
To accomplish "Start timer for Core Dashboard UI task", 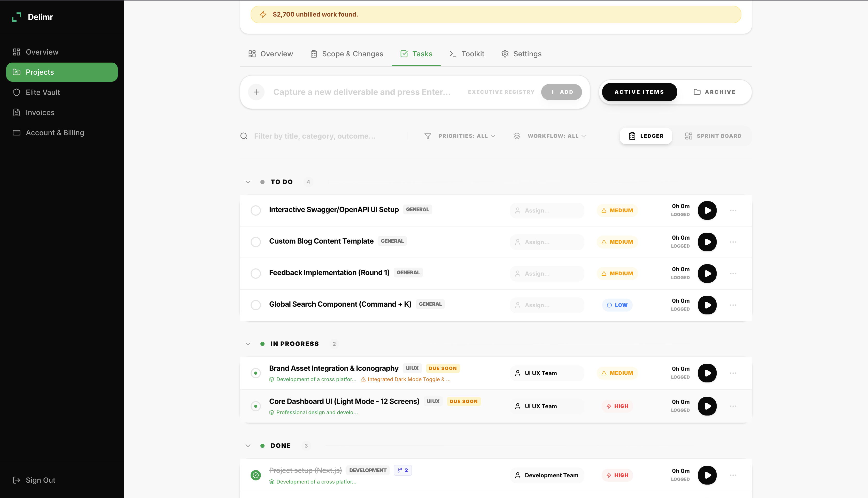I will click(707, 406).
